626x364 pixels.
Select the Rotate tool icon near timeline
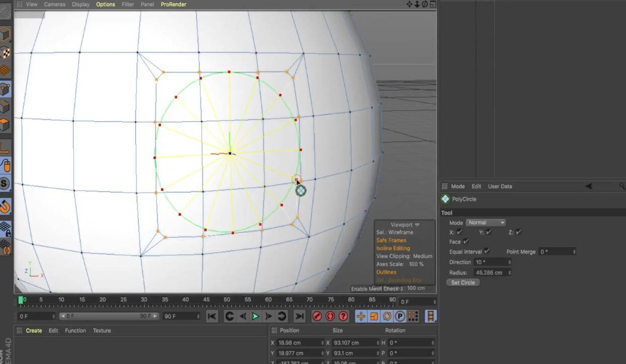click(x=388, y=316)
